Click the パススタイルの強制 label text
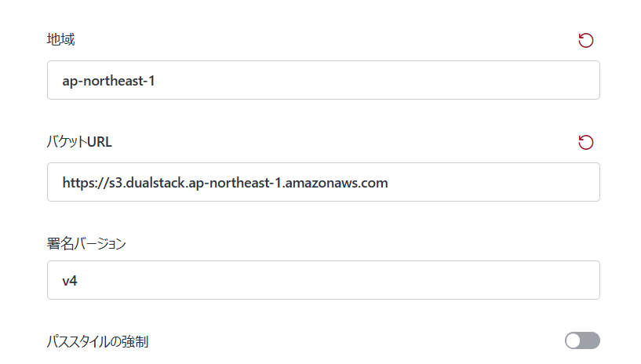This screenshot has width=641, height=364. [98, 341]
